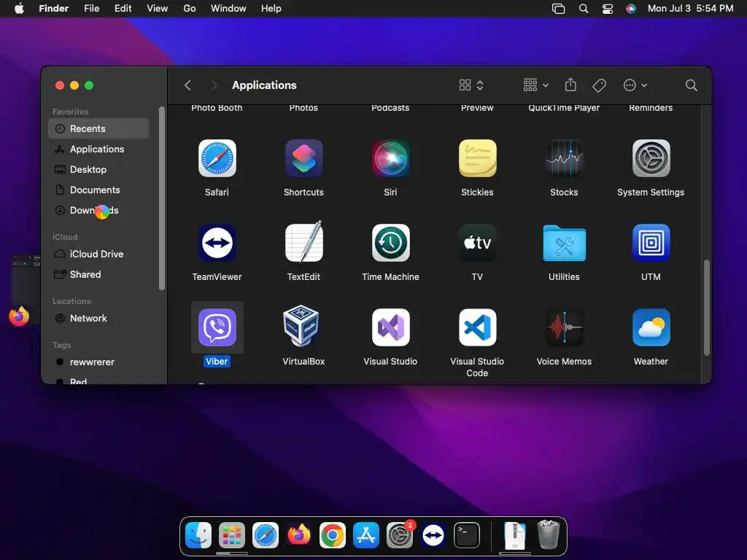Go forward with the chevron button
This screenshot has height=560, width=747.
214,85
